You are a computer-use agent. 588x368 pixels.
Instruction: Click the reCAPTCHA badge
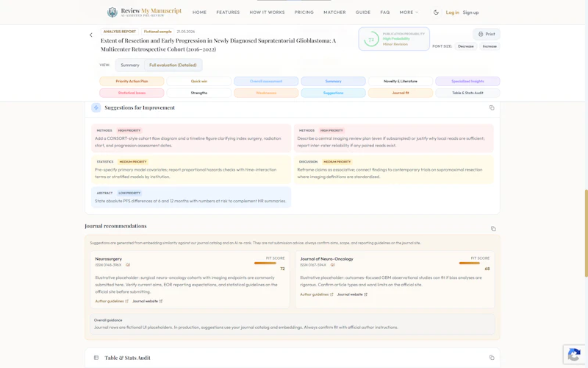(x=574, y=355)
